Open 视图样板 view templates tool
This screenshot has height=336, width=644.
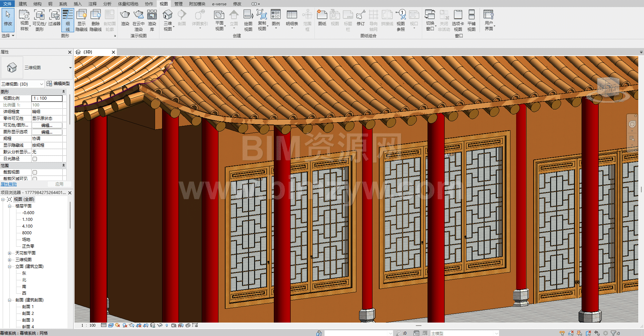(x=24, y=20)
